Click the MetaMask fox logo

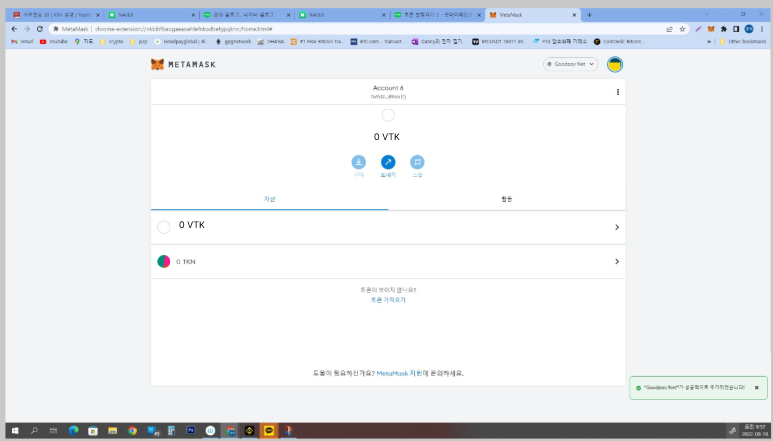click(x=158, y=64)
